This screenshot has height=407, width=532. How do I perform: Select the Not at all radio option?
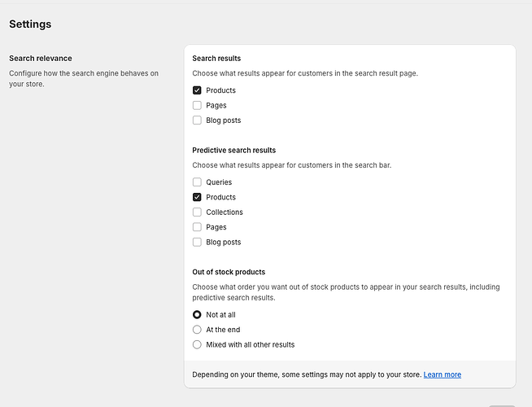[x=197, y=314]
